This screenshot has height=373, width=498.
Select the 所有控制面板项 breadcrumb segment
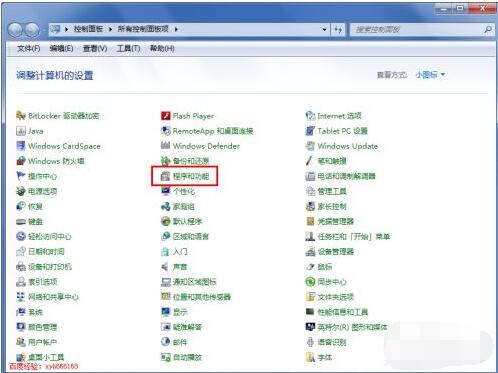point(143,29)
